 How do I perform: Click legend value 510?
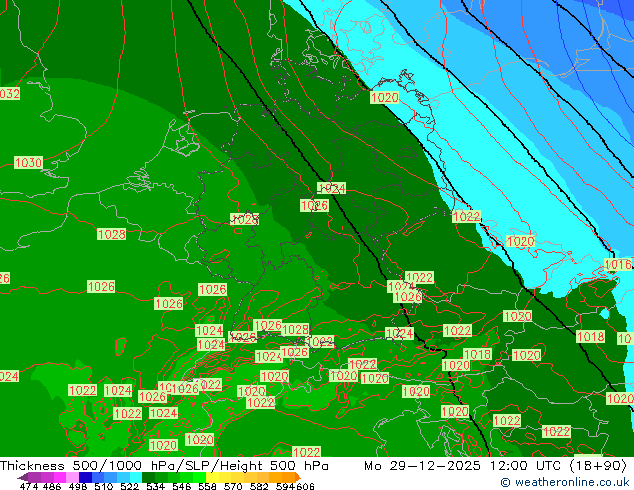click(104, 486)
